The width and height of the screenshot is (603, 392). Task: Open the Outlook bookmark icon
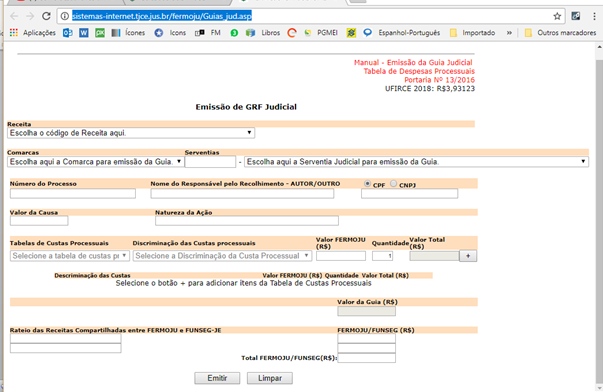68,33
